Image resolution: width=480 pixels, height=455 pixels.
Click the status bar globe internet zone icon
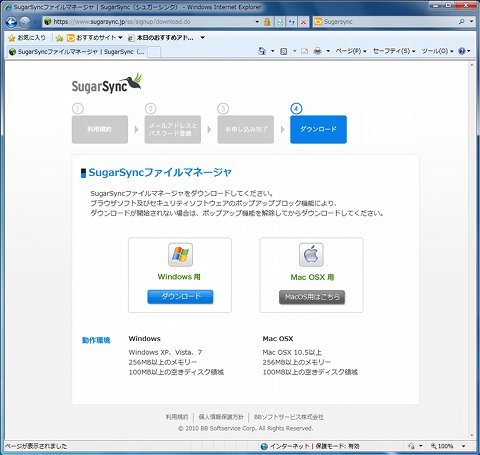click(x=264, y=446)
